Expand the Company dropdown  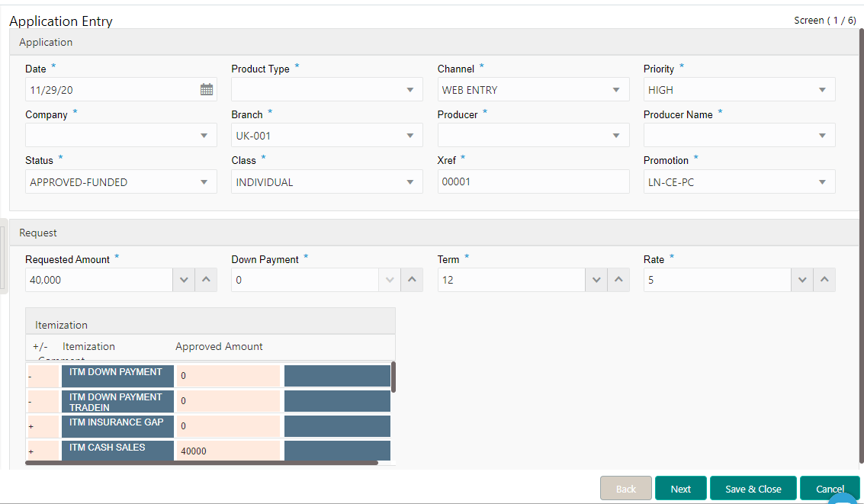pyautogui.click(x=120, y=135)
